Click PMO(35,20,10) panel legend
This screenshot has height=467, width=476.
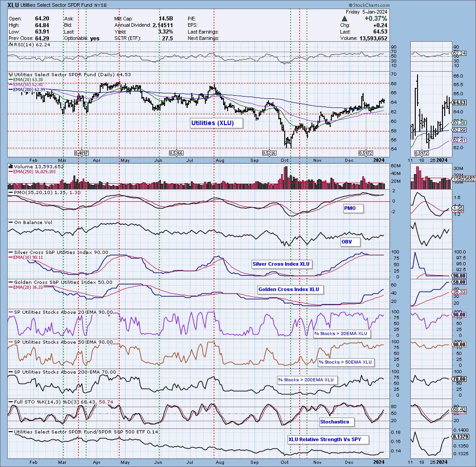click(44, 193)
